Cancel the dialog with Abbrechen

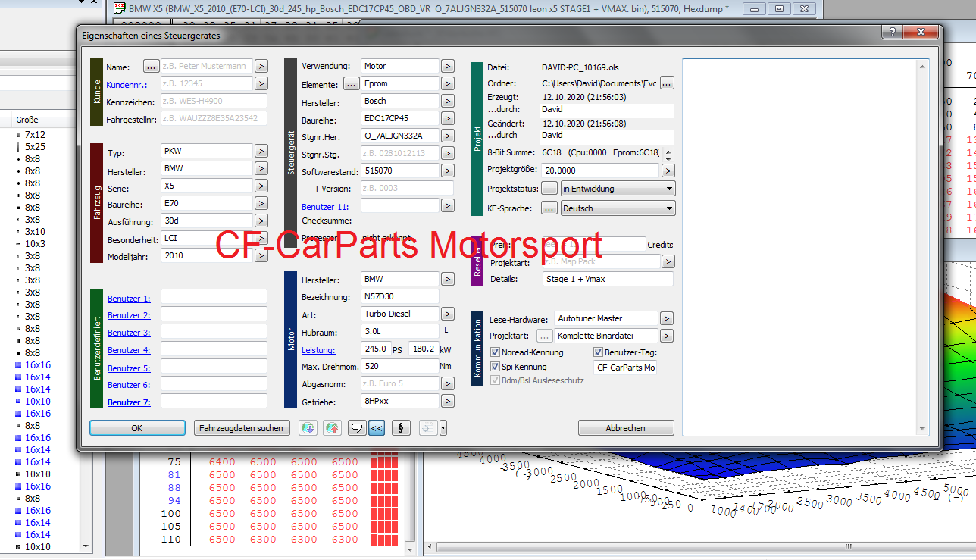coord(626,428)
